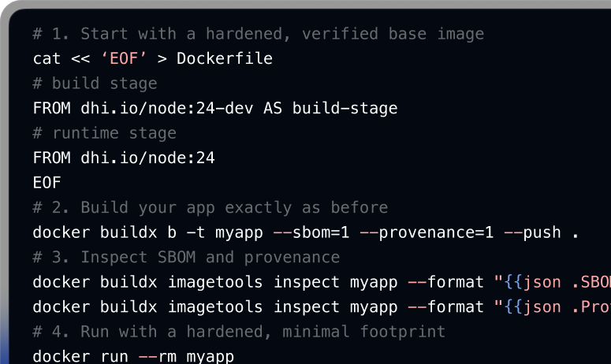611x364 pixels.
Task: Click 'FROM dhi.io/node:24' runtime line
Action: (x=124, y=158)
